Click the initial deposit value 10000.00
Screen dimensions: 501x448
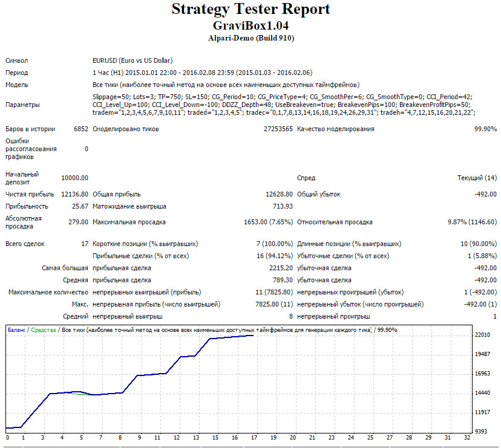tap(75, 178)
